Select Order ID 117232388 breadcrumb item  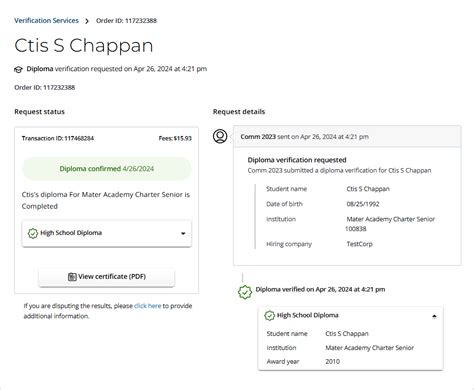[x=126, y=21]
